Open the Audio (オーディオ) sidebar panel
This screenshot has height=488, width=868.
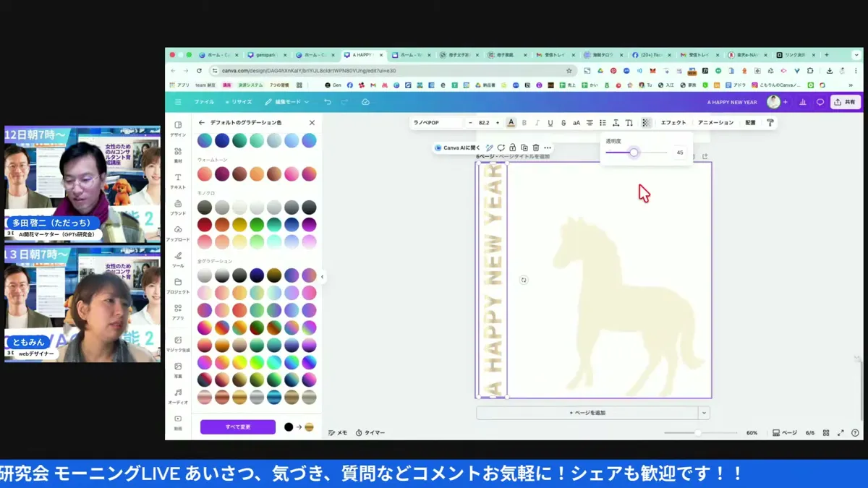pyautogui.click(x=178, y=396)
